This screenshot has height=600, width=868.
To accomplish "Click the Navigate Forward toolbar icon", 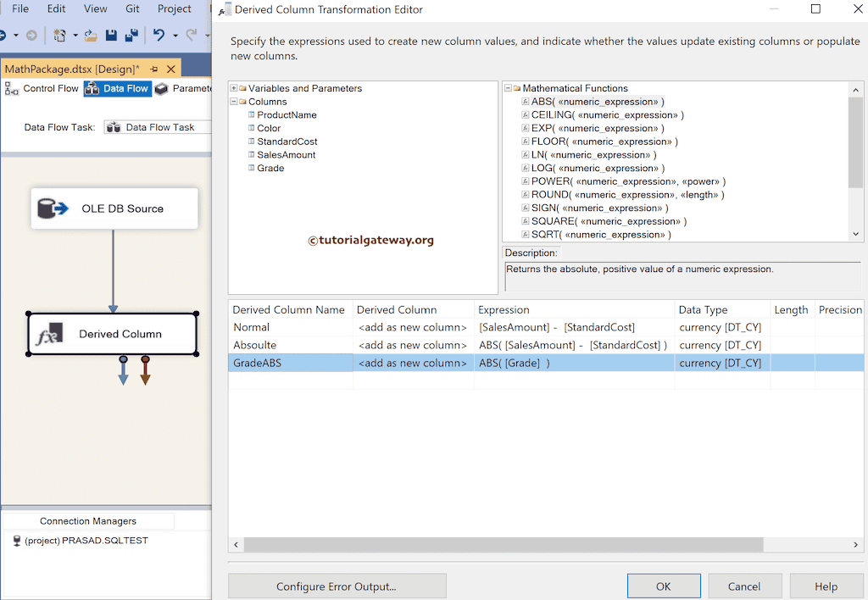I will coord(31,35).
